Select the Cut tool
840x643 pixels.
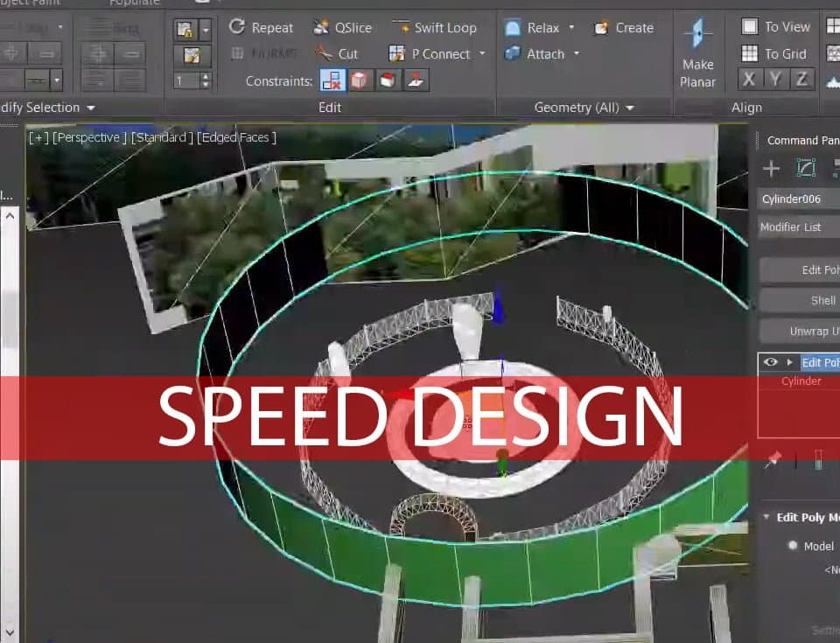click(x=337, y=53)
